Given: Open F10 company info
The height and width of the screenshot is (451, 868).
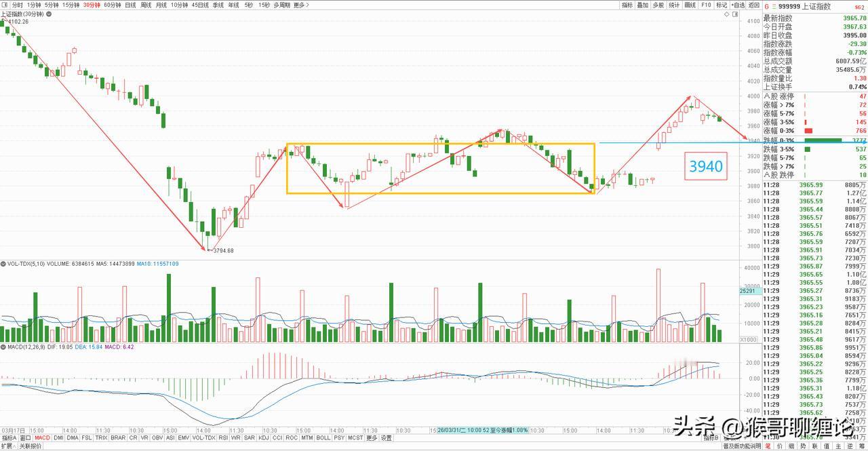Looking at the screenshot, I should [706, 5].
